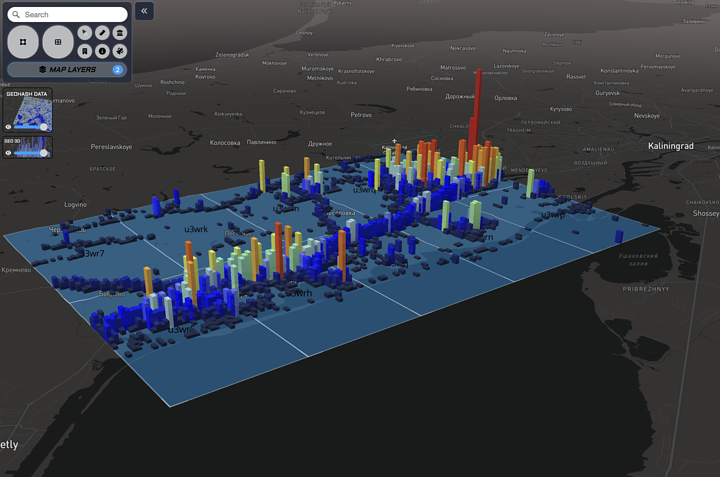The height and width of the screenshot is (477, 720).
Task: Select the Geohash Data layer thumbnail
Action: click(27, 109)
